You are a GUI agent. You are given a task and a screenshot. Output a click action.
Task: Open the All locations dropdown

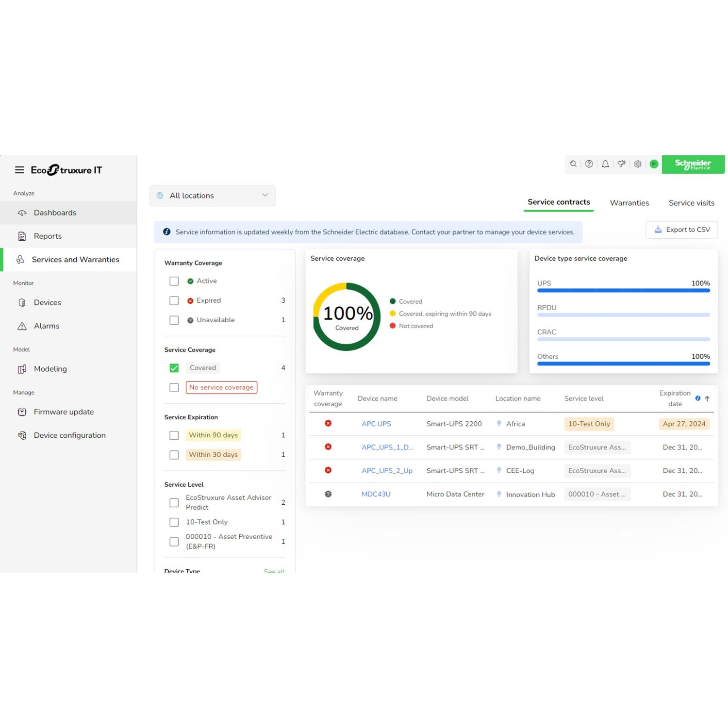pos(212,196)
